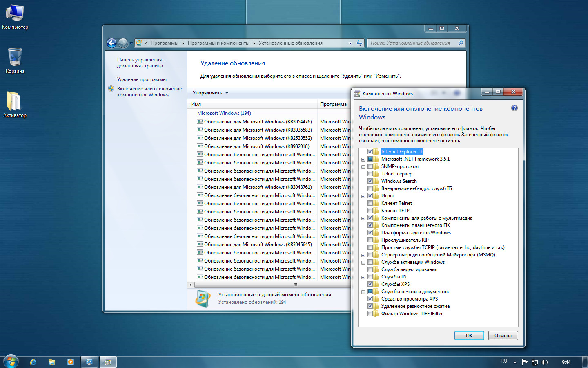588x368 pixels.
Task: Select the Активатор folder on desktop
Action: pos(15,104)
